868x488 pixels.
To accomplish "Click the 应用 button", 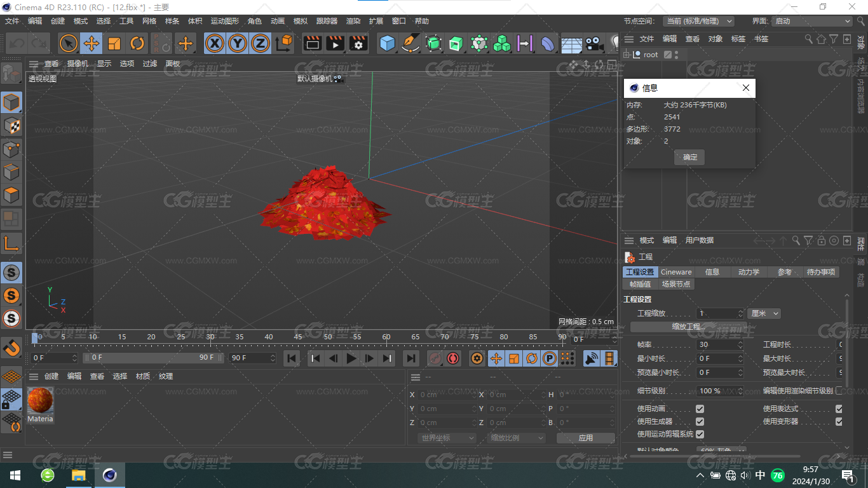I will pyautogui.click(x=585, y=438).
